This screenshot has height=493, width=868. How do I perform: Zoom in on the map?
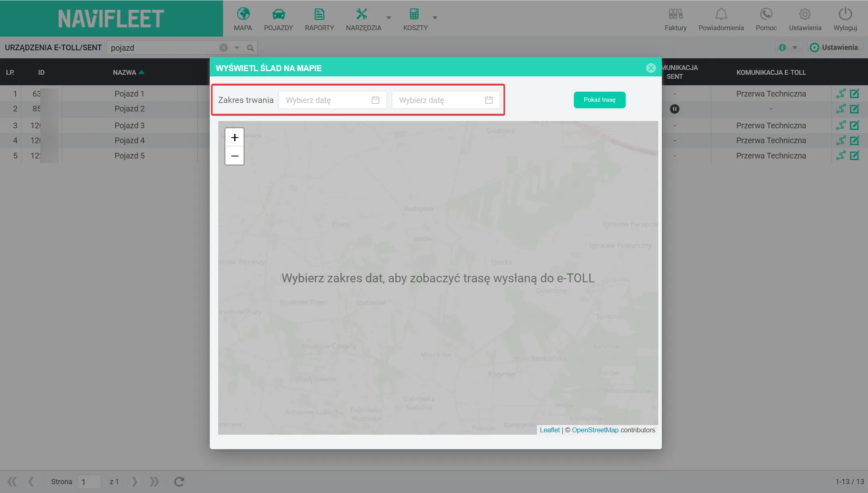point(235,138)
